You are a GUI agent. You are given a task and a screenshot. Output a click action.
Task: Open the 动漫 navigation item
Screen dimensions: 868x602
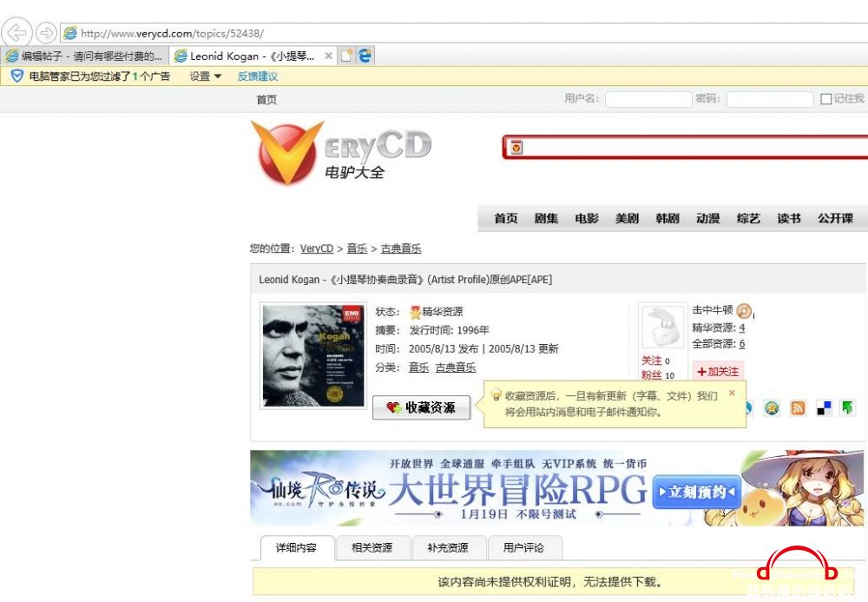(x=707, y=218)
